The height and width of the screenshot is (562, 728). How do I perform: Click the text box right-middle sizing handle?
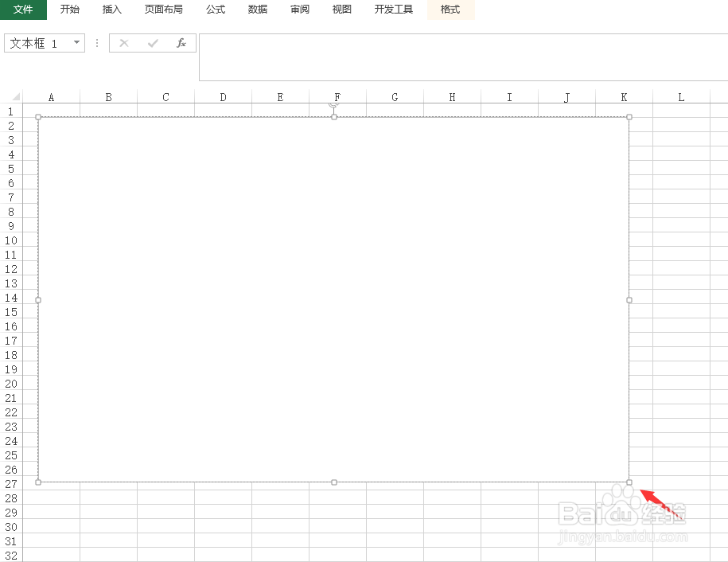click(629, 300)
